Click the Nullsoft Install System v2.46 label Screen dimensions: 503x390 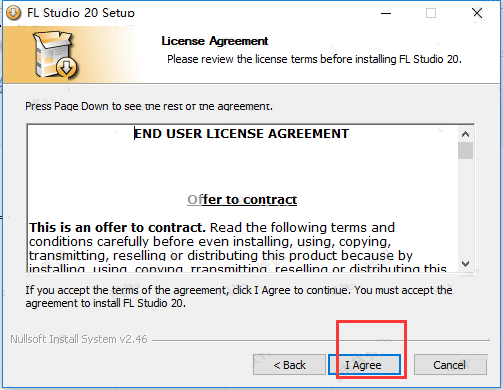[x=79, y=339]
